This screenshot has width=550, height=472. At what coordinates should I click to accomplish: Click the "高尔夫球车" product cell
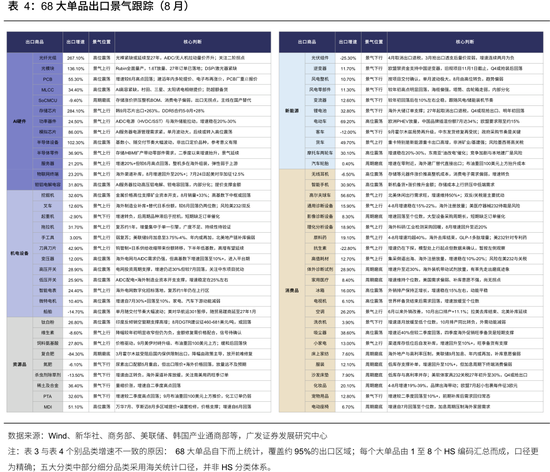pos(320,195)
